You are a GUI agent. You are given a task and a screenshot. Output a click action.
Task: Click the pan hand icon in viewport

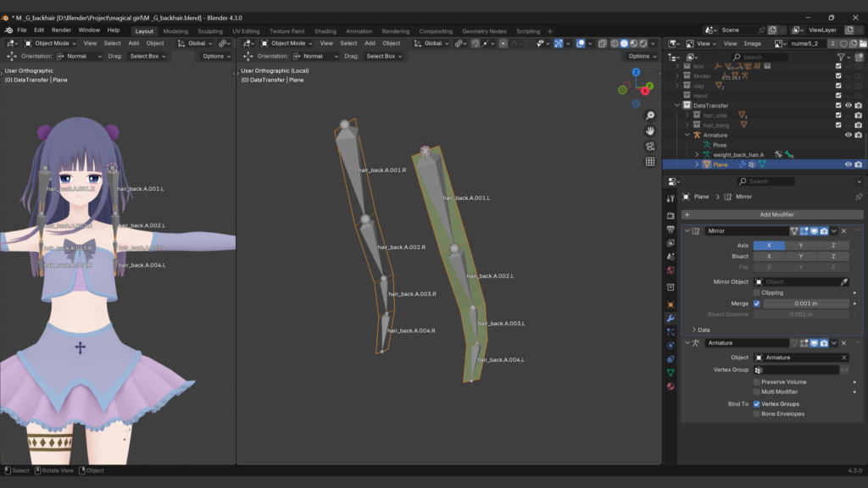click(x=649, y=131)
